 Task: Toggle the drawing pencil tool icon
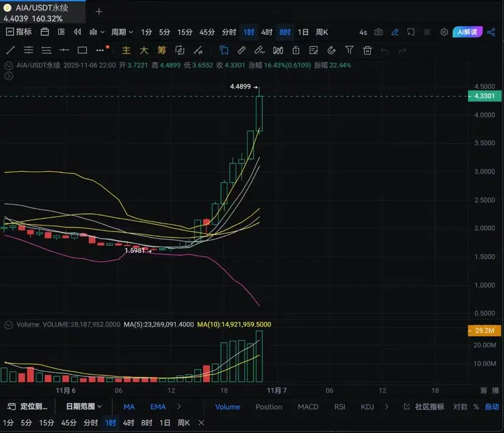tap(395, 32)
